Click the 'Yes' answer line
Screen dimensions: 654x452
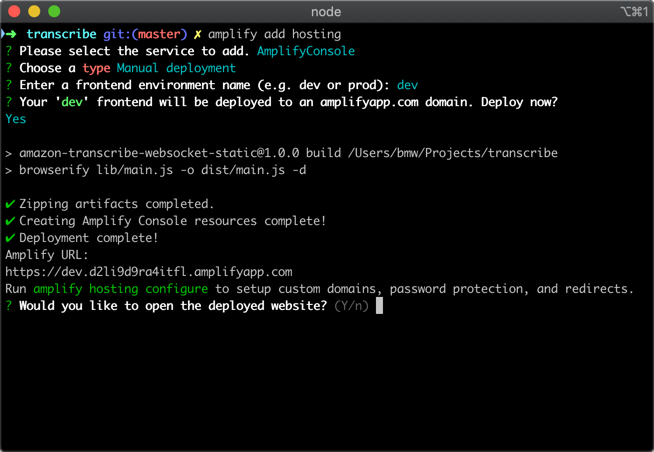(x=16, y=119)
